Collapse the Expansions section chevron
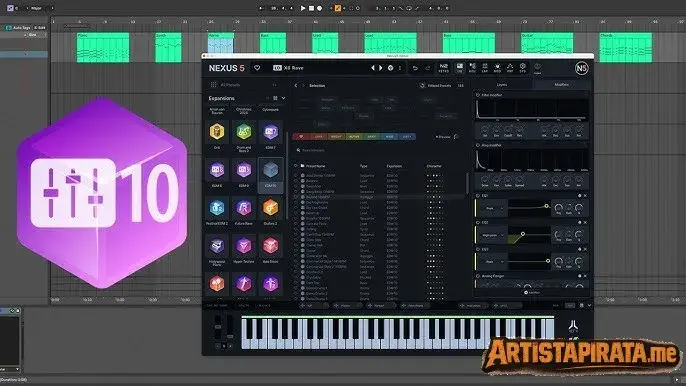 tap(284, 98)
